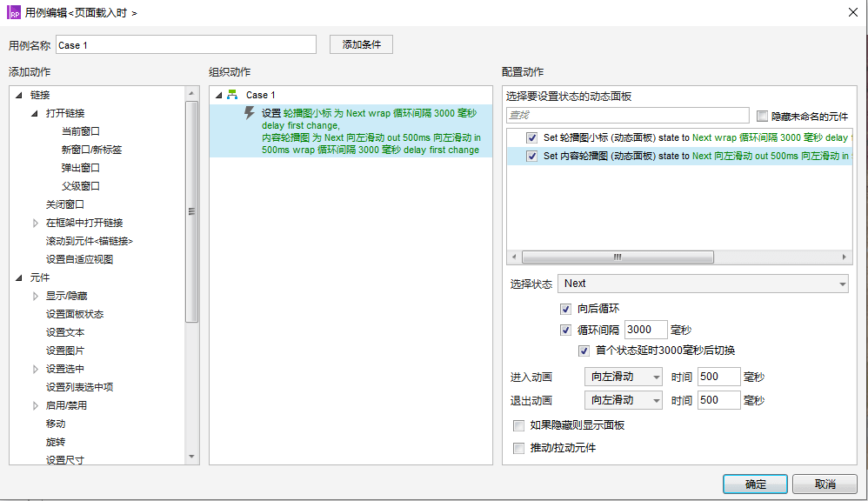Expand the 设置选中 action node

tap(35, 370)
